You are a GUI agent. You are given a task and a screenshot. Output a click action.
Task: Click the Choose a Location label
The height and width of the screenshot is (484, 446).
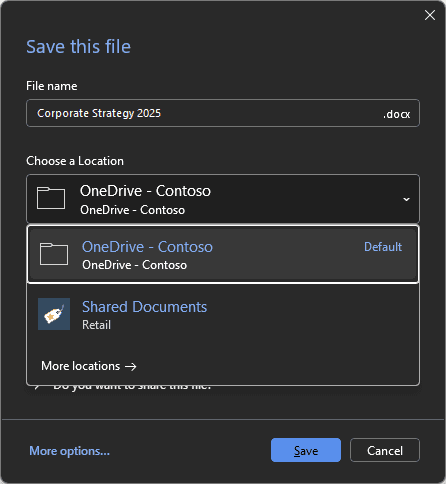point(75,161)
